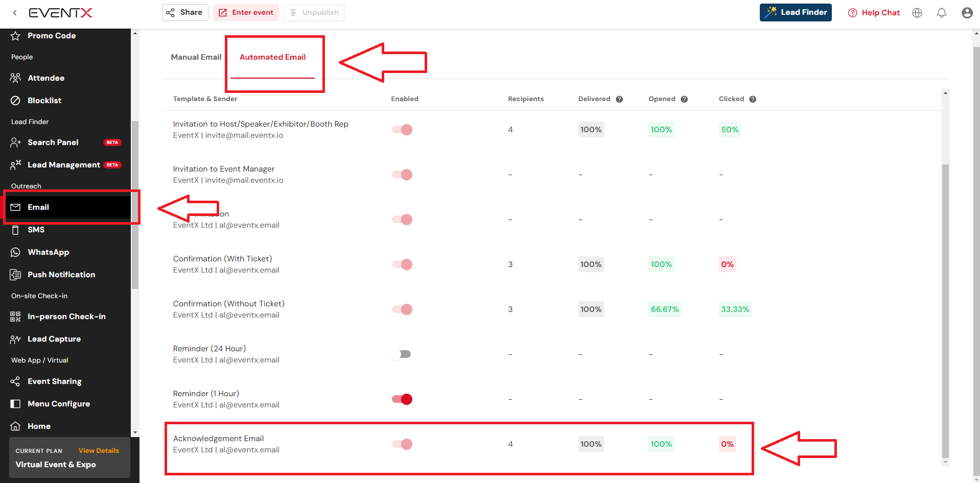Open Invitation to Host/Speaker/Exhibitor/Booth Rep template
This screenshot has width=980, height=483.
coord(261,124)
